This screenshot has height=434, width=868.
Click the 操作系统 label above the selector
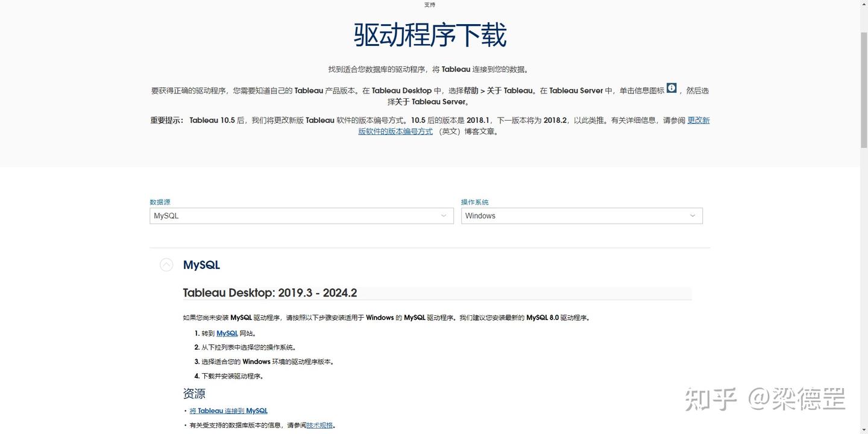474,202
